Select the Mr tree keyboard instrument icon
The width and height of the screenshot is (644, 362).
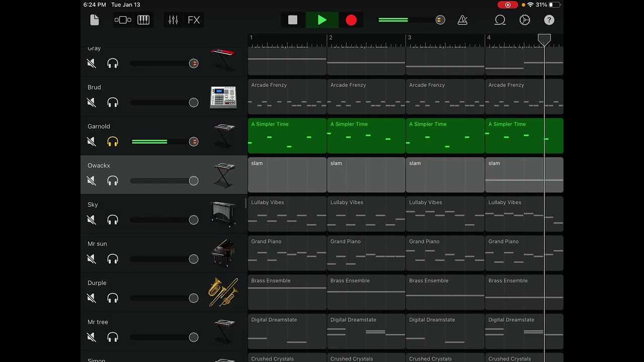click(x=224, y=332)
